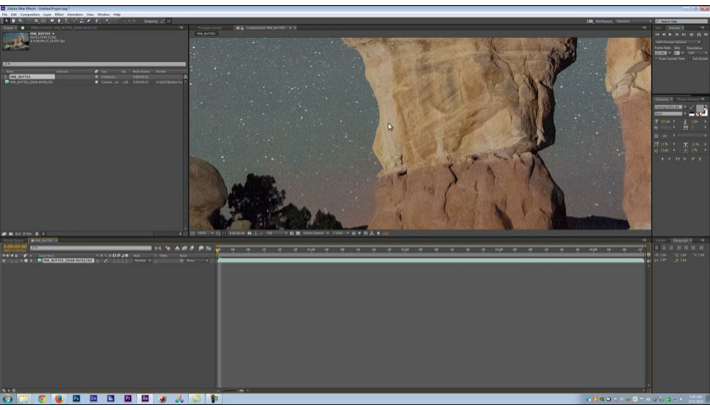Click the Go to First Frame preview button

point(657,34)
